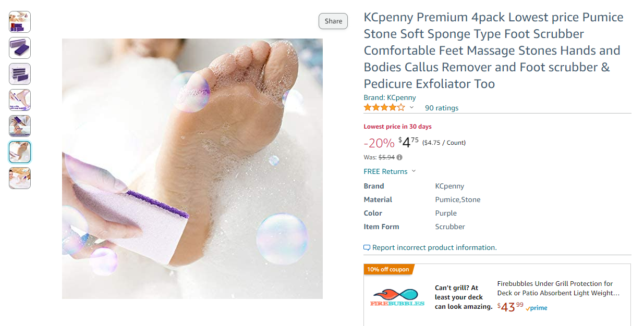The width and height of the screenshot is (644, 326).
Task: Select the fifth product thumbnail
Action: point(20,126)
